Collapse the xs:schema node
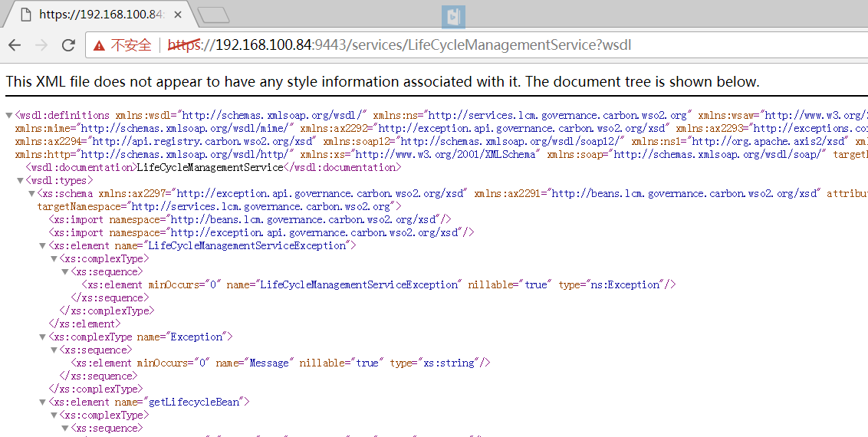 (x=31, y=194)
